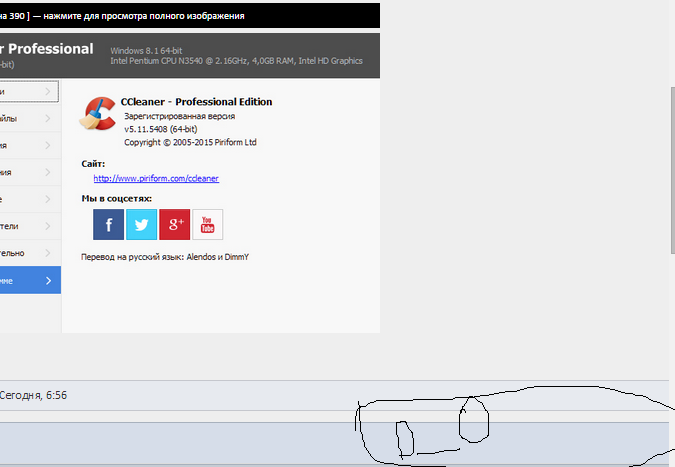Expand chevron on the topmost outlined sidebar item
This screenshot has width=675, height=467.
pyautogui.click(x=48, y=91)
